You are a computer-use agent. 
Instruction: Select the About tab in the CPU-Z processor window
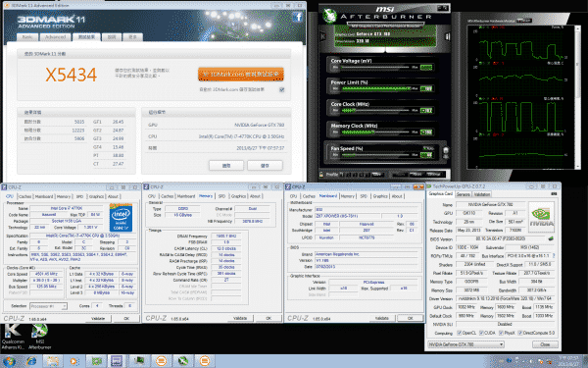pyautogui.click(x=113, y=196)
